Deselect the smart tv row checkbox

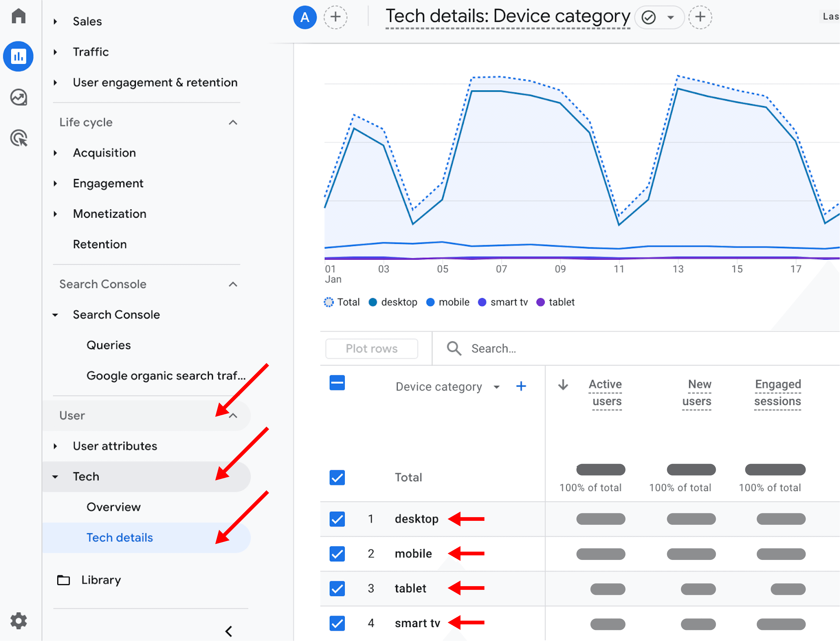(337, 623)
